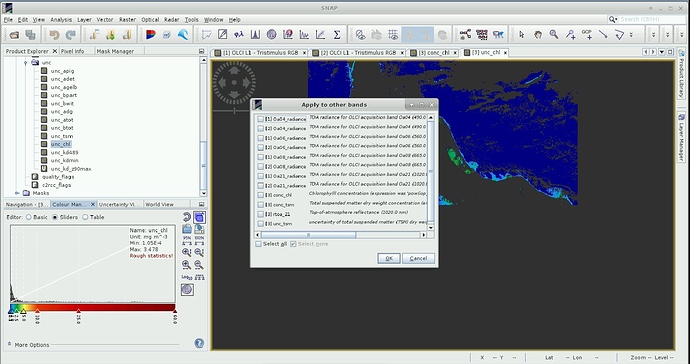690x364 pixels.
Task: Click the stretch histogram to 95% icon
Action: tap(187, 240)
